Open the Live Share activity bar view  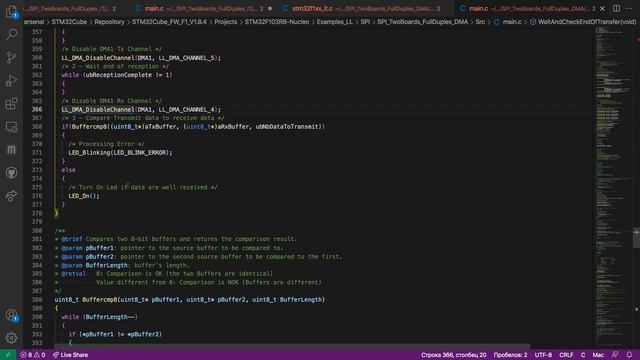(x=11, y=196)
